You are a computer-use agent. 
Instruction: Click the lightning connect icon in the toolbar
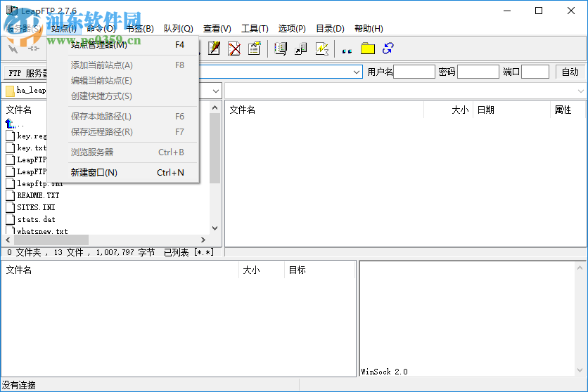[13, 48]
